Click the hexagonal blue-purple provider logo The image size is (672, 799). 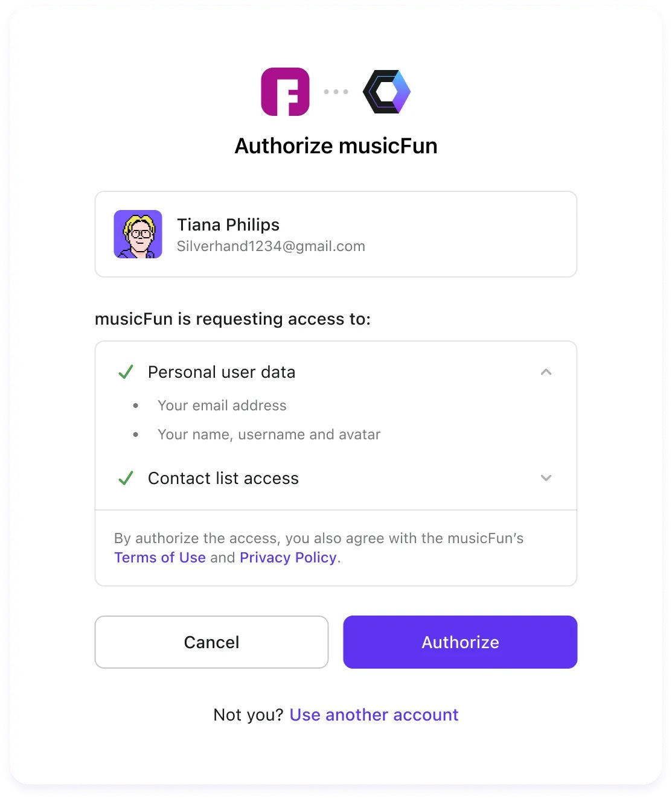[386, 92]
